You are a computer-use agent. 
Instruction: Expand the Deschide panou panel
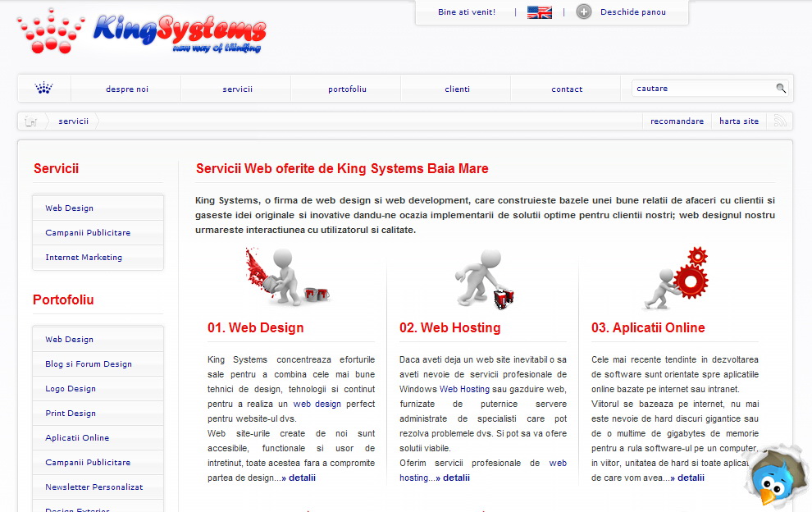[x=632, y=12]
